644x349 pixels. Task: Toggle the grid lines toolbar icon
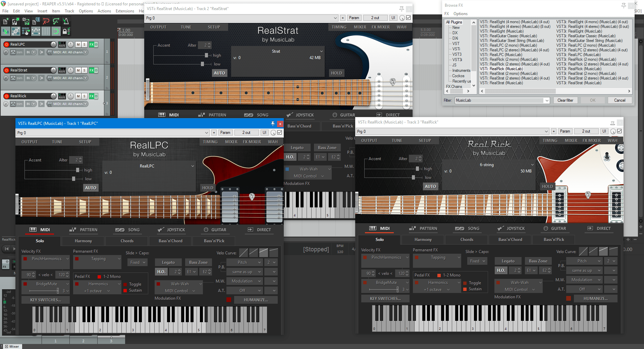[46, 32]
